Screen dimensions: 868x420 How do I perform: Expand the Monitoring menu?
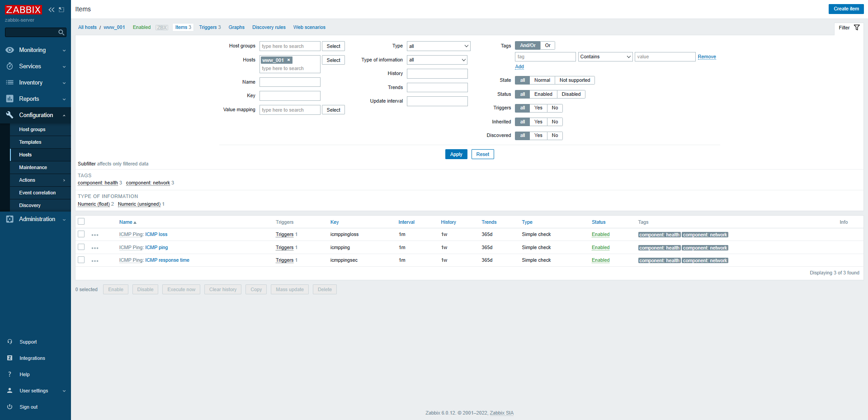point(64,51)
